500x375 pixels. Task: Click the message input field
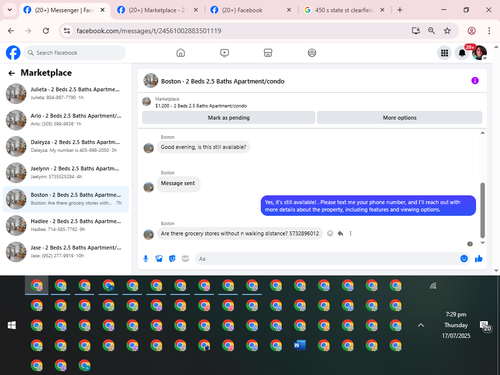point(327,259)
